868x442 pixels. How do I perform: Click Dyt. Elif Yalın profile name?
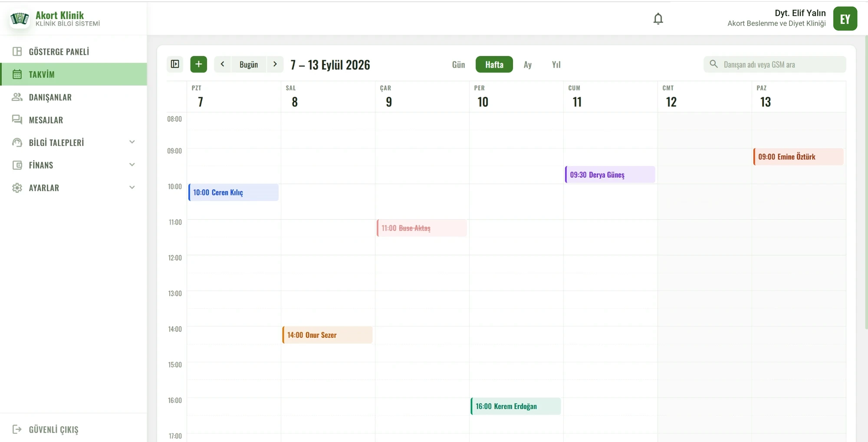800,13
